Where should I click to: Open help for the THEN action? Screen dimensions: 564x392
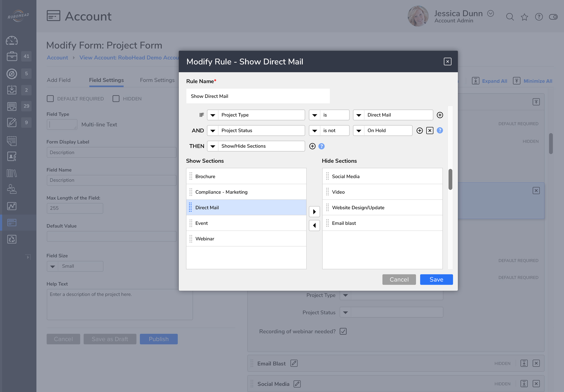(322, 146)
